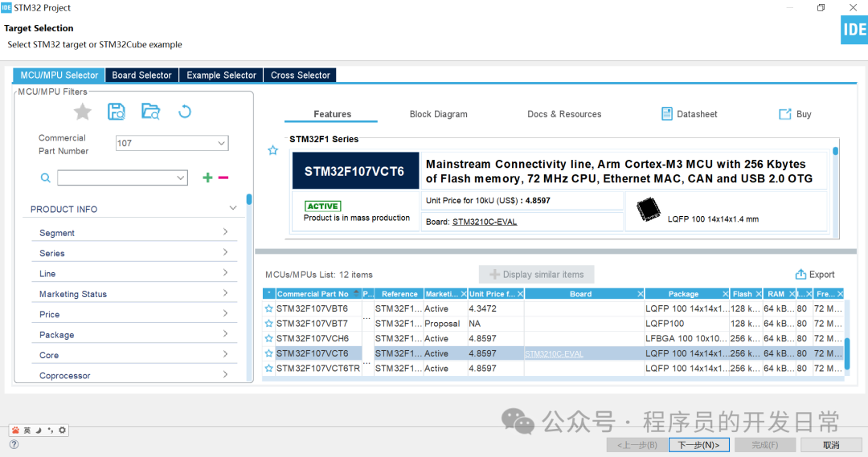Screen dimensions: 868x457
Task: Click the IME paw logo icon
Action: tap(15, 430)
